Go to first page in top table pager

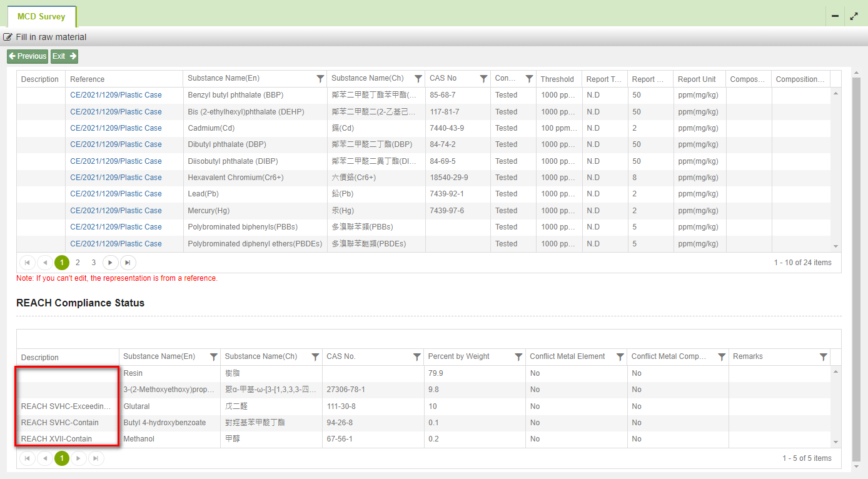coord(28,263)
